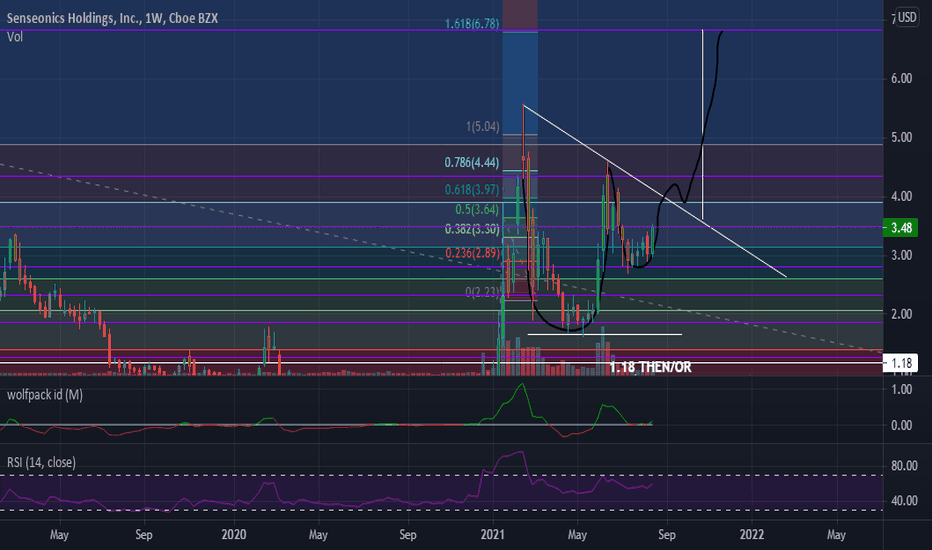Click the 2021 label on time axis
The image size is (932, 550).
492,535
